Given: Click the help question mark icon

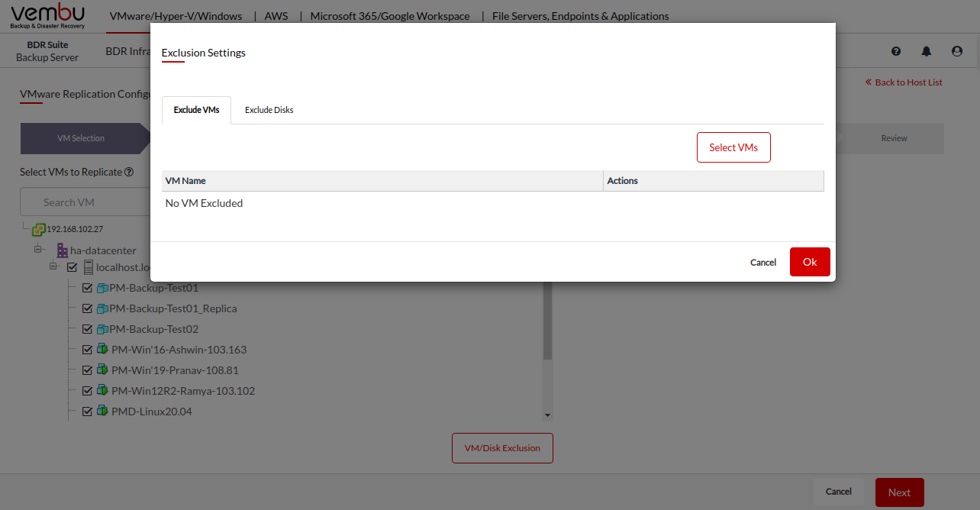Looking at the screenshot, I should coord(896,51).
